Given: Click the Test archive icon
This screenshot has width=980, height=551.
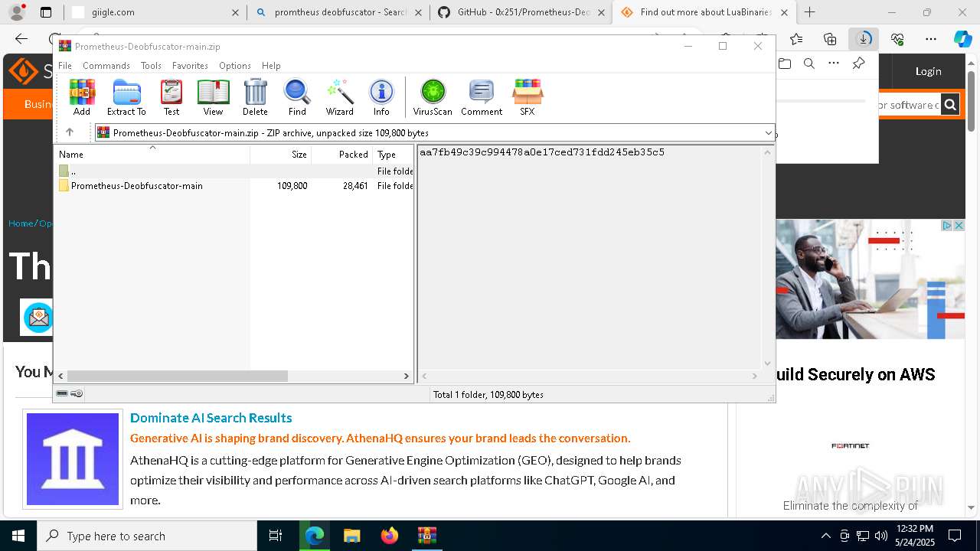Looking at the screenshot, I should (x=171, y=97).
